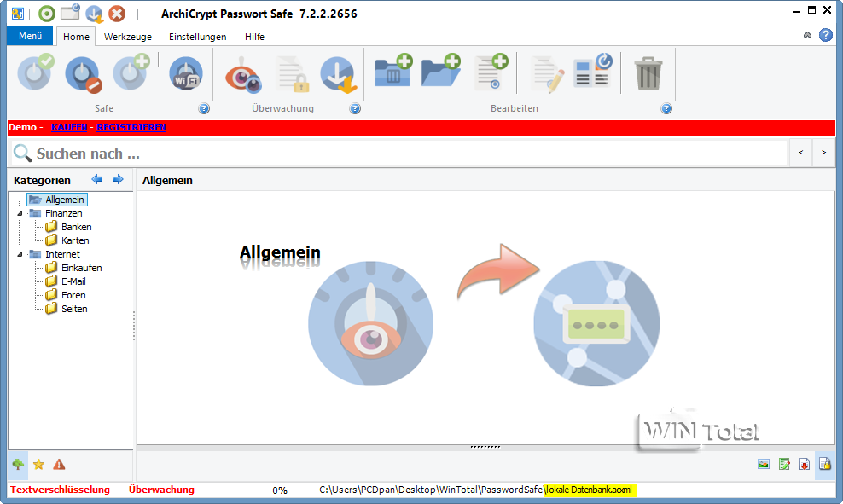
Task: Collapse the Finanzen tree node
Action: pyautogui.click(x=20, y=213)
